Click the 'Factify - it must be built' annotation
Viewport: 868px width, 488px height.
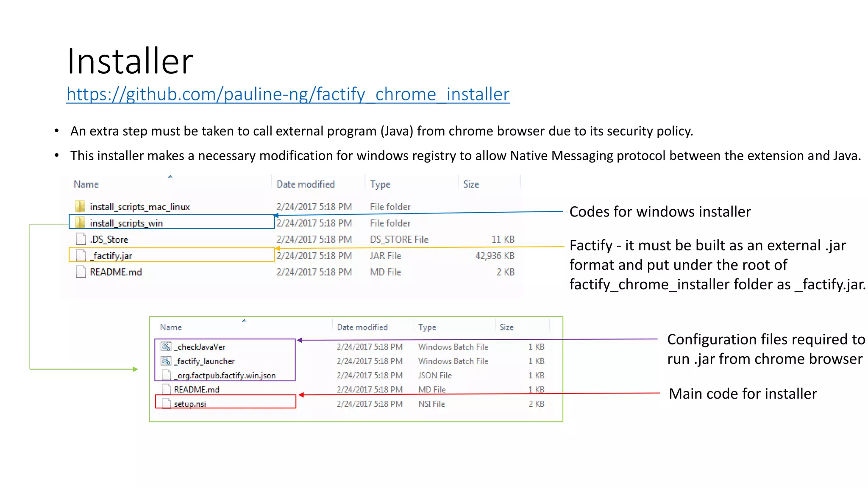(718, 265)
